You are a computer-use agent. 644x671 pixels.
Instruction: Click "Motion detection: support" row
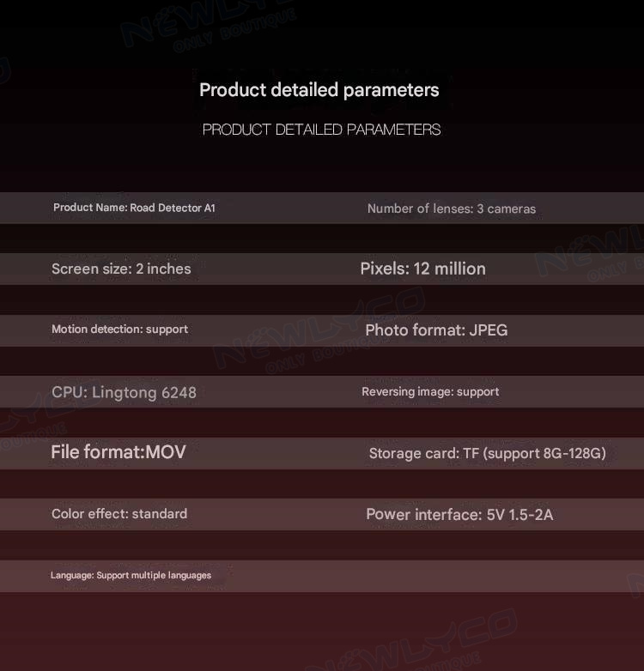119,329
